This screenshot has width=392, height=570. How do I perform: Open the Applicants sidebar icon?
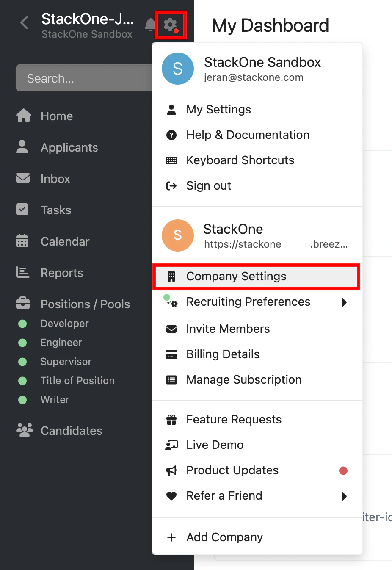coord(22,147)
